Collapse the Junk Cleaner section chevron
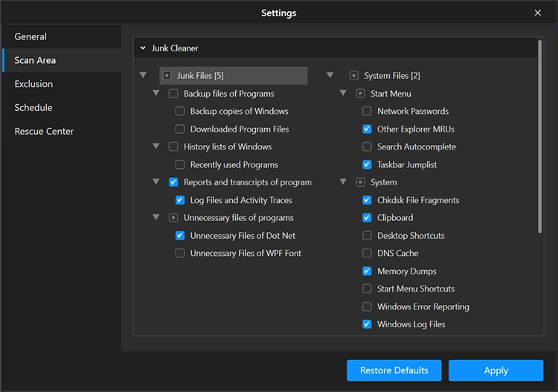This screenshot has height=392, width=558. (142, 48)
